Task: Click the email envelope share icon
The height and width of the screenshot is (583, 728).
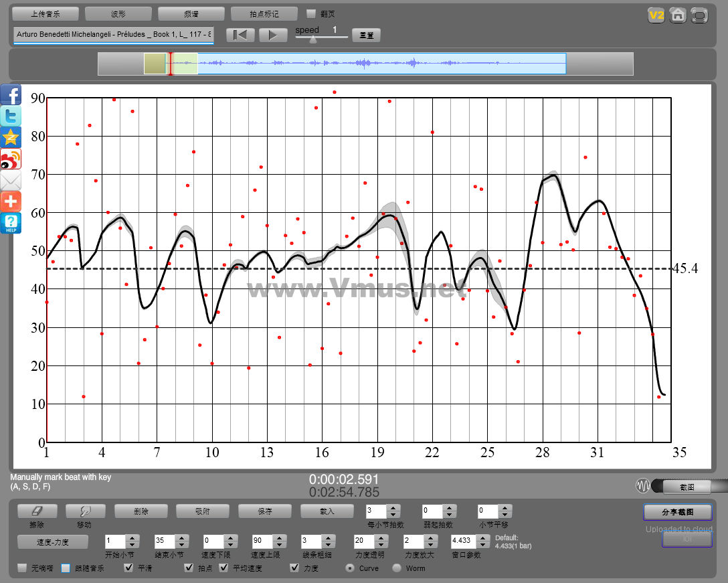Action: pos(11,180)
